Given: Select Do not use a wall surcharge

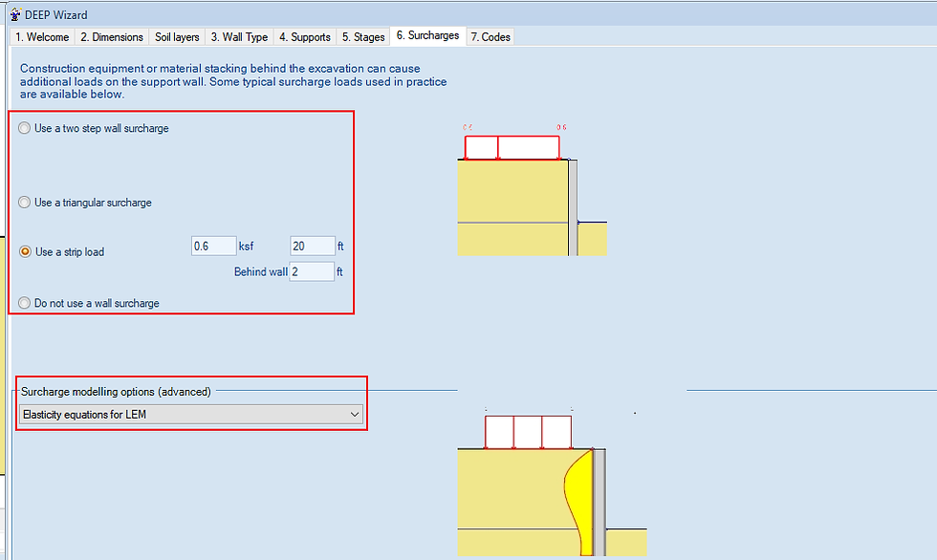Looking at the screenshot, I should click(x=89, y=303).
